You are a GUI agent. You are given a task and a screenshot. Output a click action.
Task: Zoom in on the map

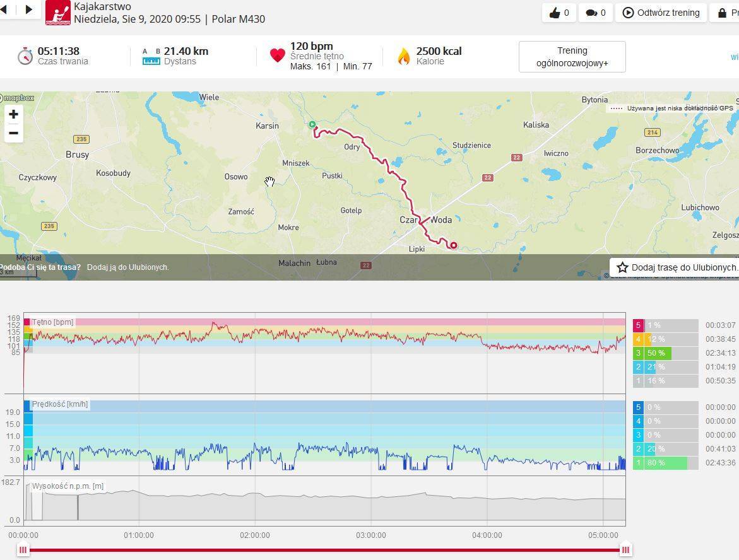pyautogui.click(x=13, y=114)
